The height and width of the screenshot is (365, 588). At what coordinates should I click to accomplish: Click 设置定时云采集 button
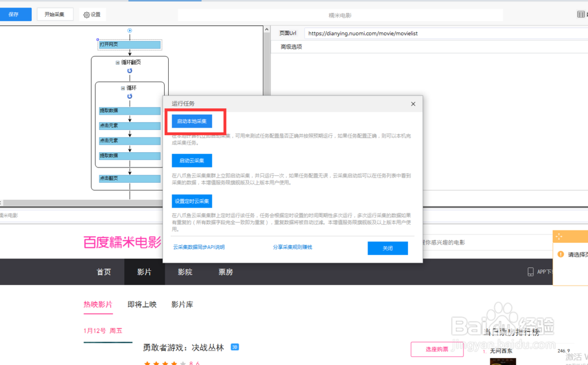coord(192,201)
